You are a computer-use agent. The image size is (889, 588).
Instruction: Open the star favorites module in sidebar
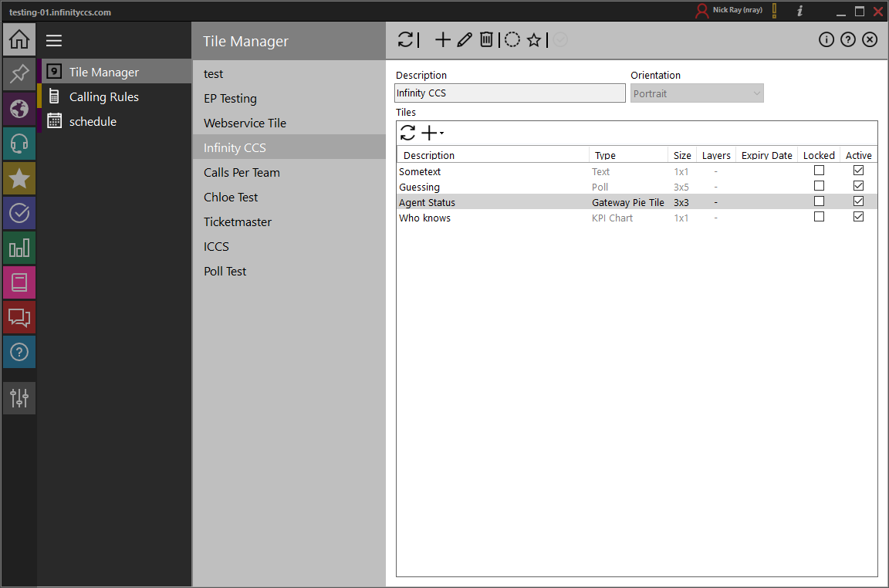tap(19, 178)
